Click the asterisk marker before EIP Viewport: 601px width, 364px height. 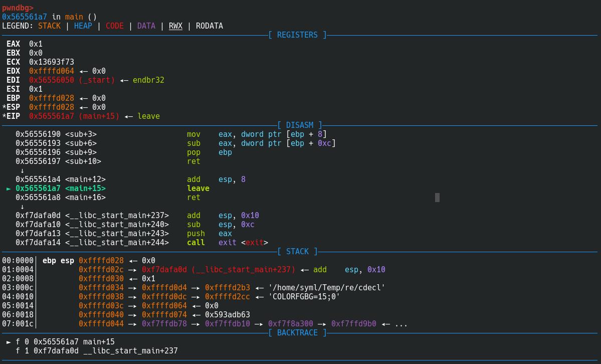pos(4,116)
